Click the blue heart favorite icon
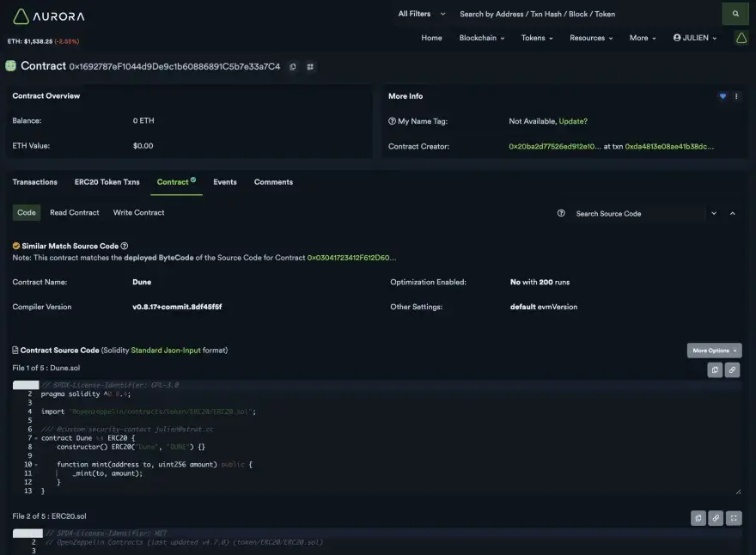The height and width of the screenshot is (555, 756). pos(722,96)
